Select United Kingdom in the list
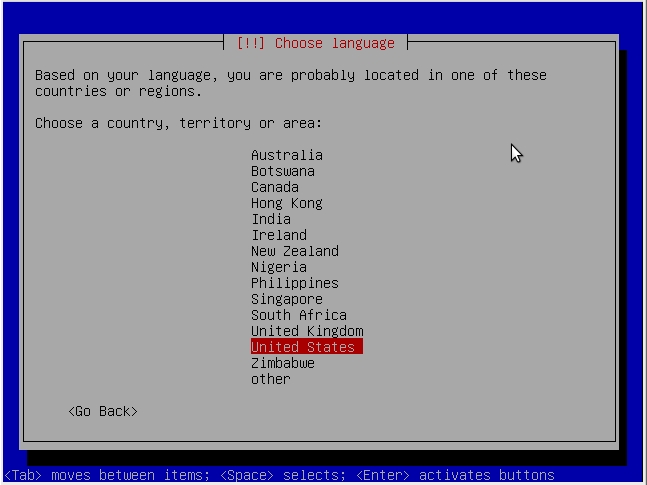647x485 pixels. point(307,331)
